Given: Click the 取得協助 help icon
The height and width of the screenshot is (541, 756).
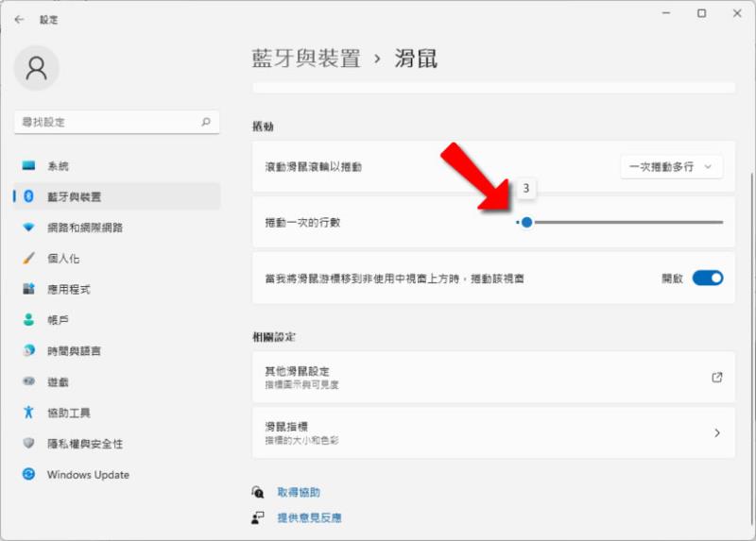Looking at the screenshot, I should coord(257,492).
